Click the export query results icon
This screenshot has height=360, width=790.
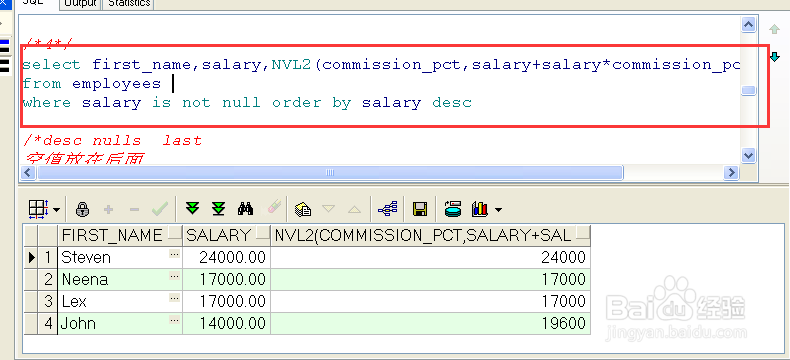pos(303,209)
